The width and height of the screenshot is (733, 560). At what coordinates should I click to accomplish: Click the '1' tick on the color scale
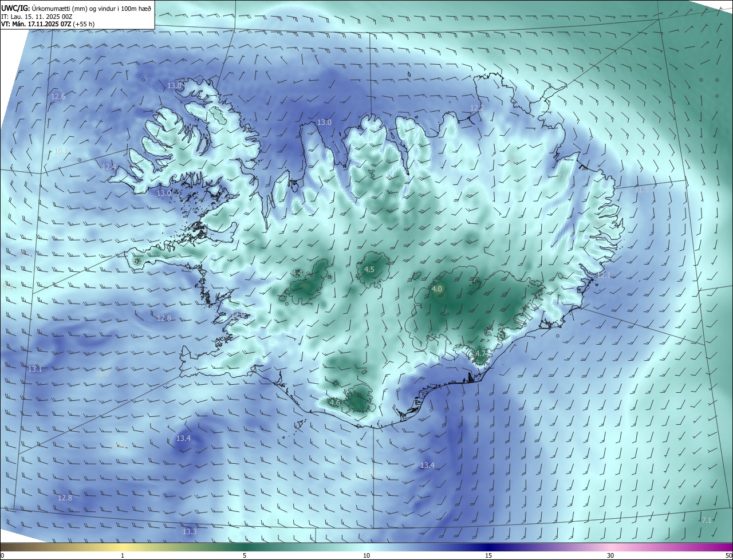tap(123, 555)
